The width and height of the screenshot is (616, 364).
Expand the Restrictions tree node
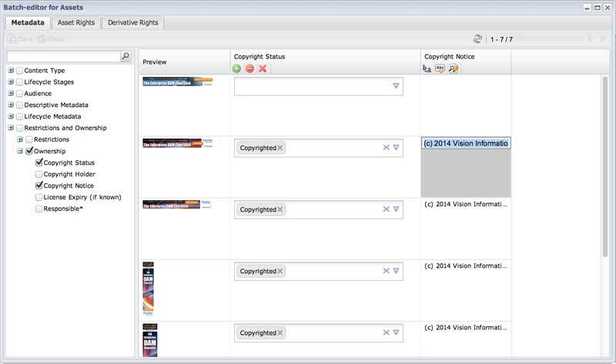(20, 139)
